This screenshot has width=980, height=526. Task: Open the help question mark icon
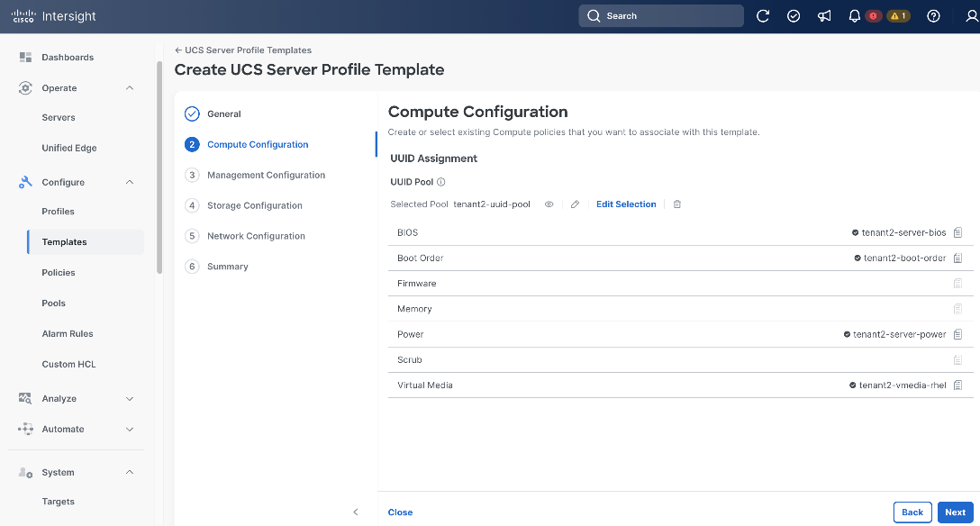[x=933, y=16]
